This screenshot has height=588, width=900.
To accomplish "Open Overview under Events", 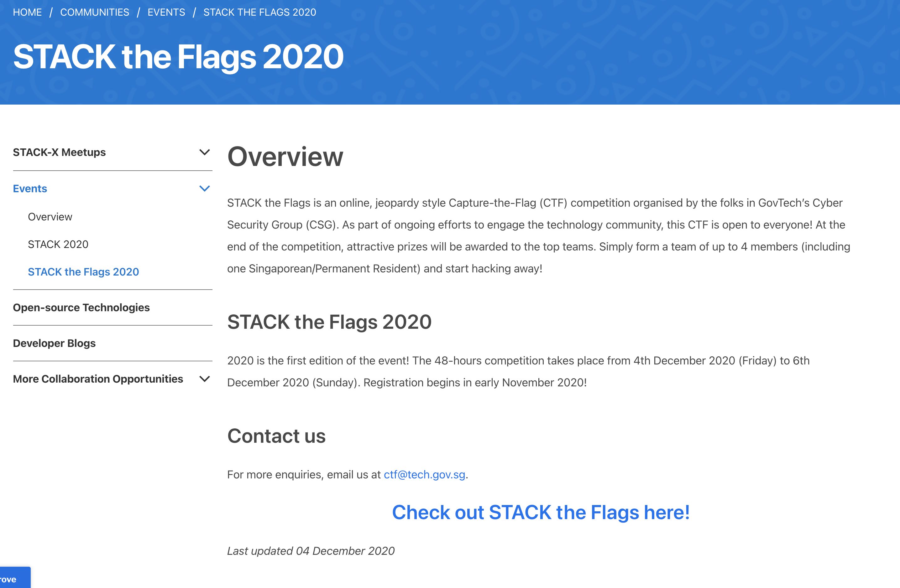I will [50, 217].
